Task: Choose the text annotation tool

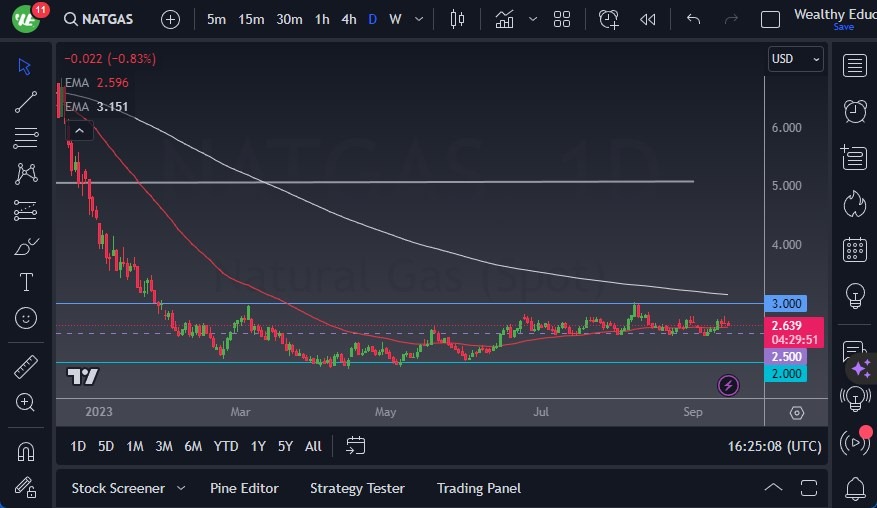Action: click(26, 282)
